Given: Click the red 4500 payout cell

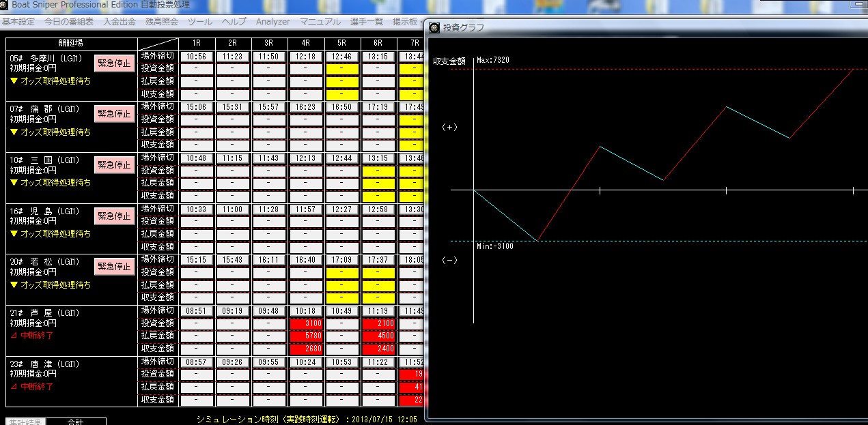Looking at the screenshot, I should pos(378,336).
